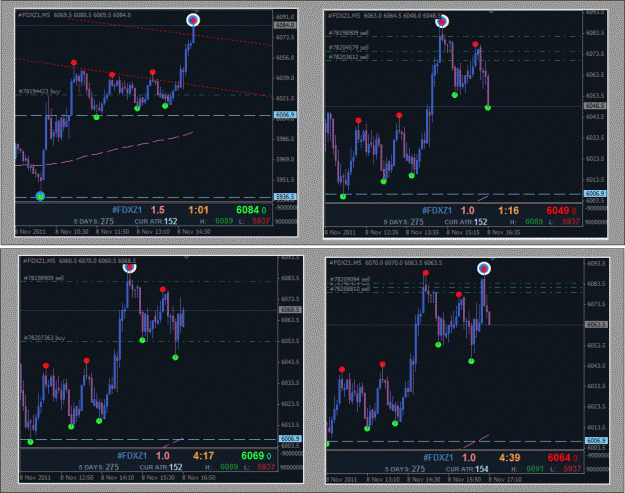Screen dimensions: 625x493
Task: Click the 8 Nov 10:30 time axis label
Action: coord(72,232)
